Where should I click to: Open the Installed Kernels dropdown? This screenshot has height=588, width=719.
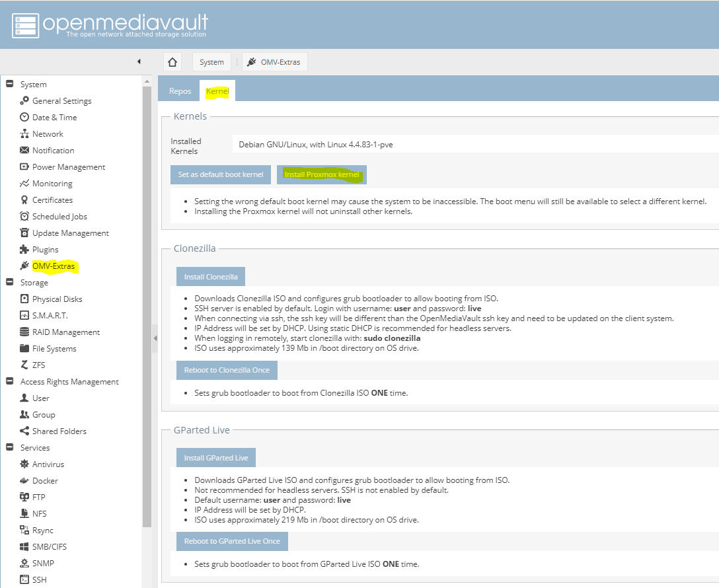pyautogui.click(x=476, y=145)
